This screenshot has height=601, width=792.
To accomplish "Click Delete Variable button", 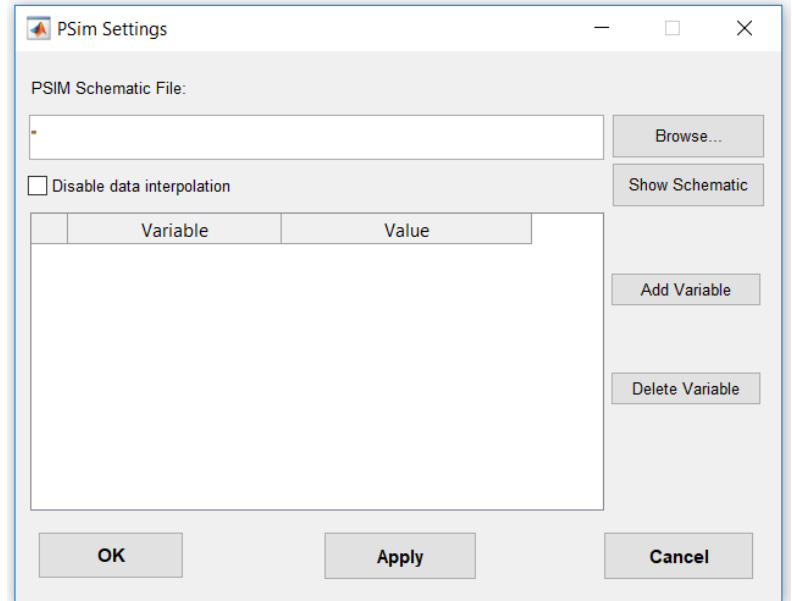I will click(686, 389).
